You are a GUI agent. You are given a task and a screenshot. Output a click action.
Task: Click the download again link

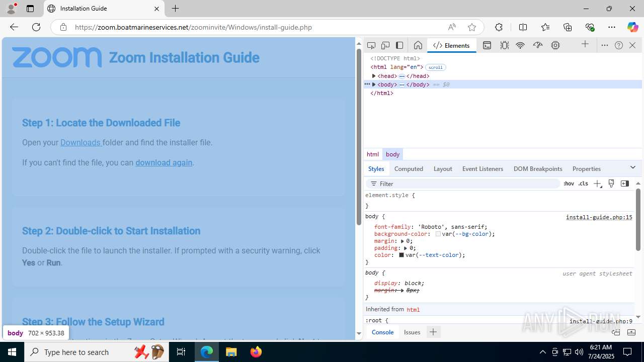pos(164,162)
